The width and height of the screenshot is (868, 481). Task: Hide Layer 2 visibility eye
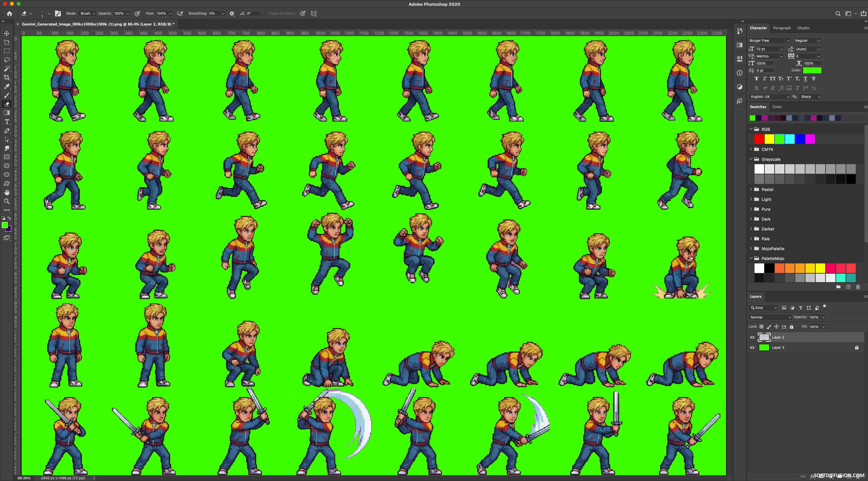752,337
